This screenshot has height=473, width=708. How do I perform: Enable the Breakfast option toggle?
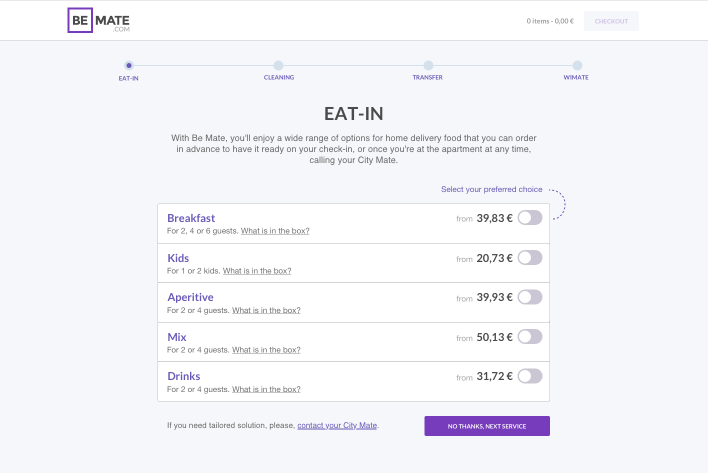[x=530, y=218]
